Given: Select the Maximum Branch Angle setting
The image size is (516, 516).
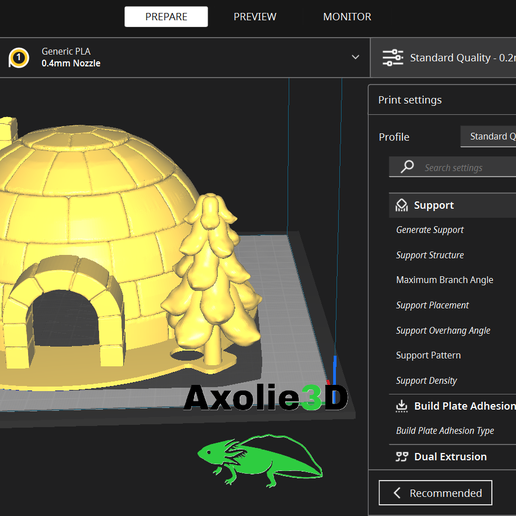Looking at the screenshot, I should click(444, 280).
